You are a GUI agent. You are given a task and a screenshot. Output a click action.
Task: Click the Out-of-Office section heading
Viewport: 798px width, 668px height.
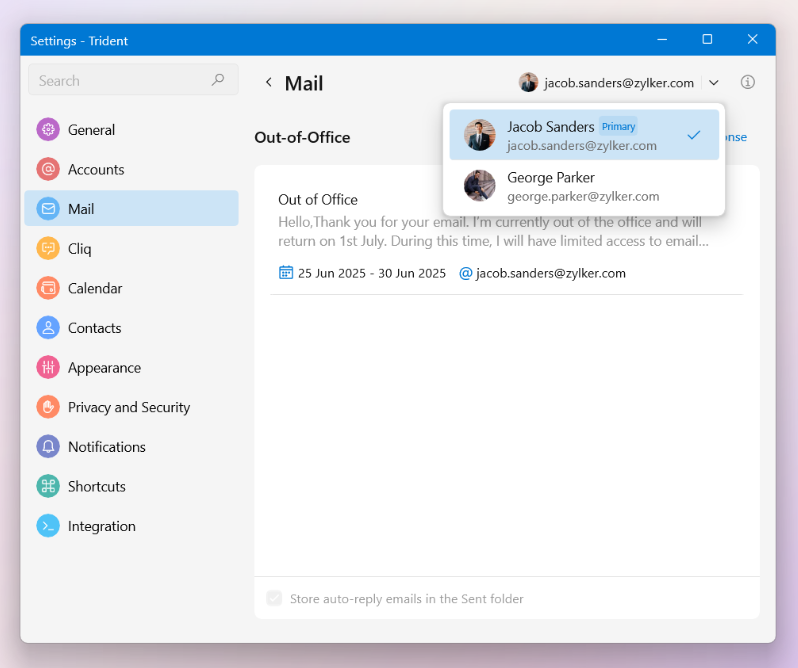point(302,137)
